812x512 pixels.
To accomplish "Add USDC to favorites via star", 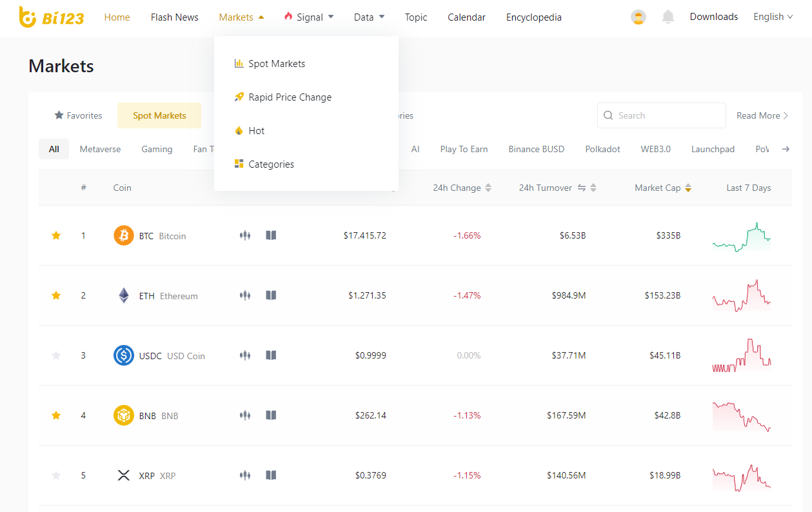I will point(56,355).
